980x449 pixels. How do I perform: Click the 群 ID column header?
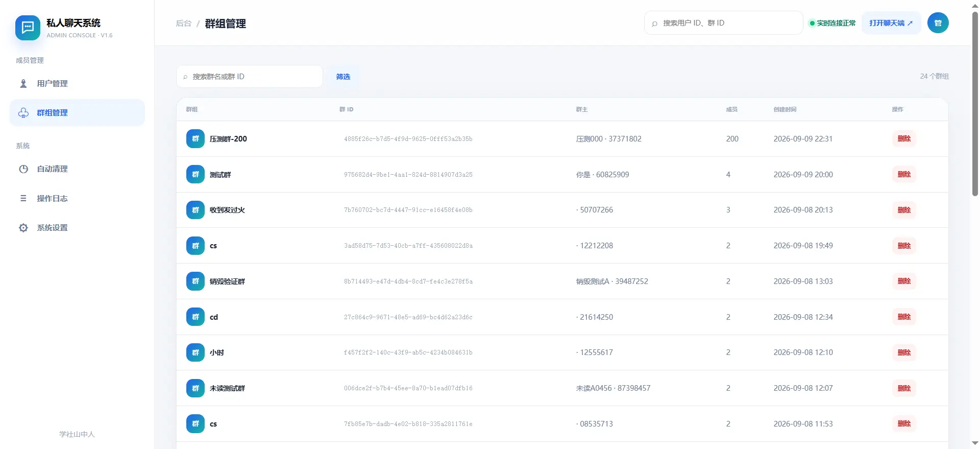point(346,109)
